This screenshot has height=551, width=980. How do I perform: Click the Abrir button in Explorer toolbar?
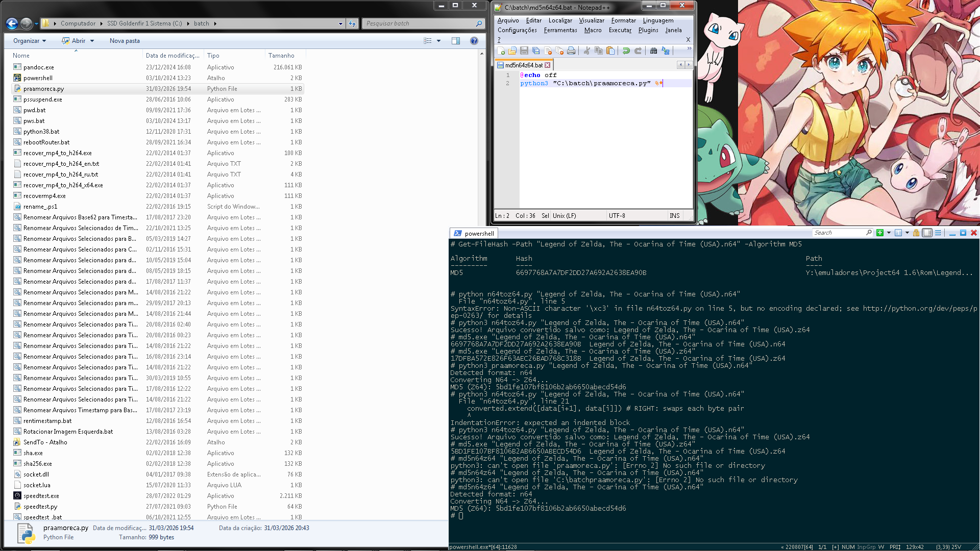(x=78, y=41)
